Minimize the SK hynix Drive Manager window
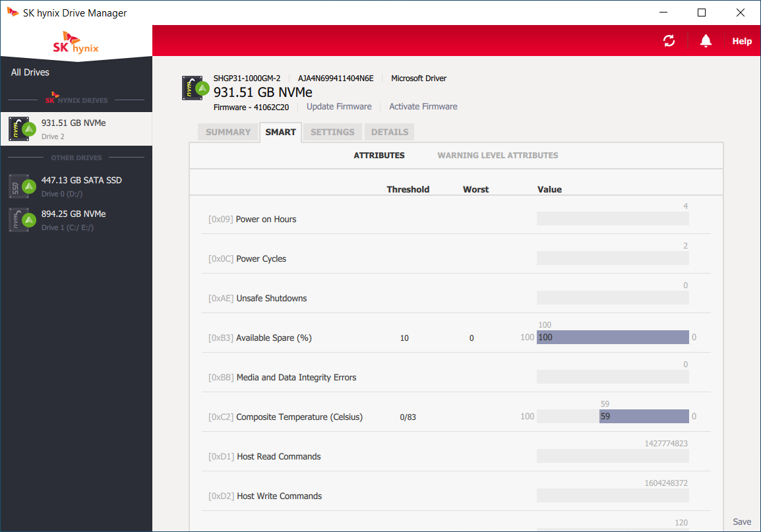This screenshot has height=532, width=761. [x=663, y=13]
